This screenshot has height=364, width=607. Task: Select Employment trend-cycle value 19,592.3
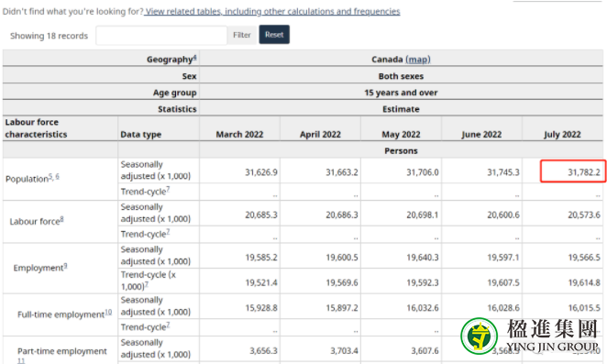click(423, 282)
